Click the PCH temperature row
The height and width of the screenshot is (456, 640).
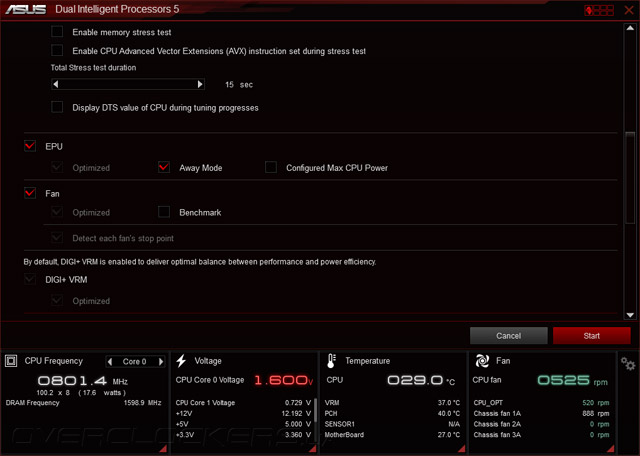pos(392,413)
